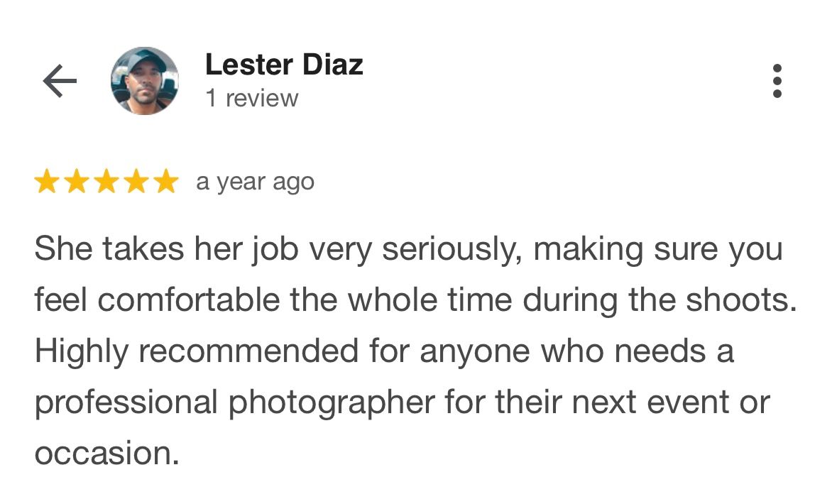Open Lester Diaz's profile photo

145,81
